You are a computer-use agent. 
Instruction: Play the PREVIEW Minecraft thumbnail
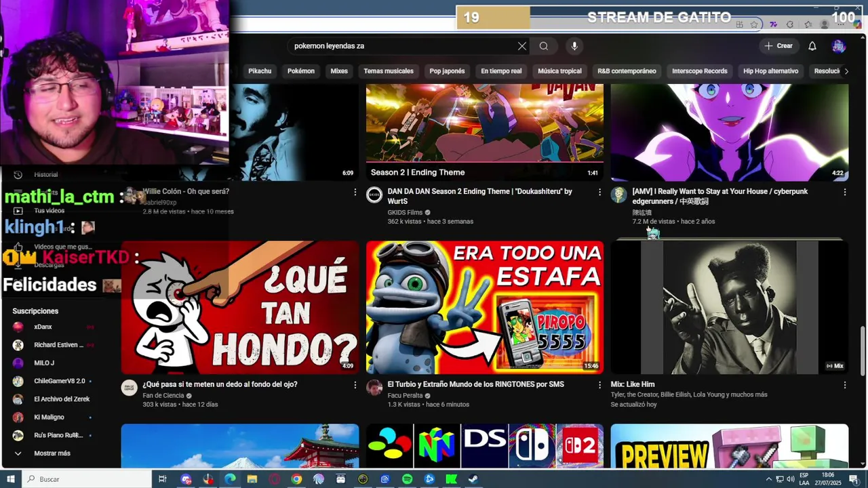(x=730, y=446)
